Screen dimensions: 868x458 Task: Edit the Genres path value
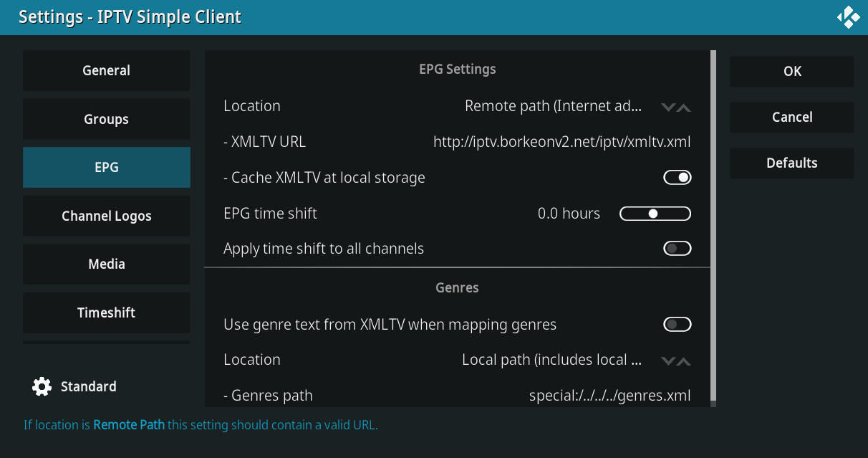coord(610,396)
